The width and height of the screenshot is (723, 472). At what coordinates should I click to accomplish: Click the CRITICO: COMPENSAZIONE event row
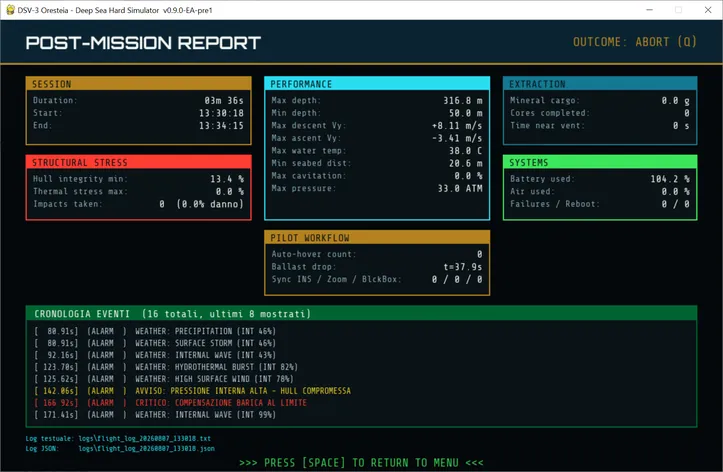[x=171, y=403]
